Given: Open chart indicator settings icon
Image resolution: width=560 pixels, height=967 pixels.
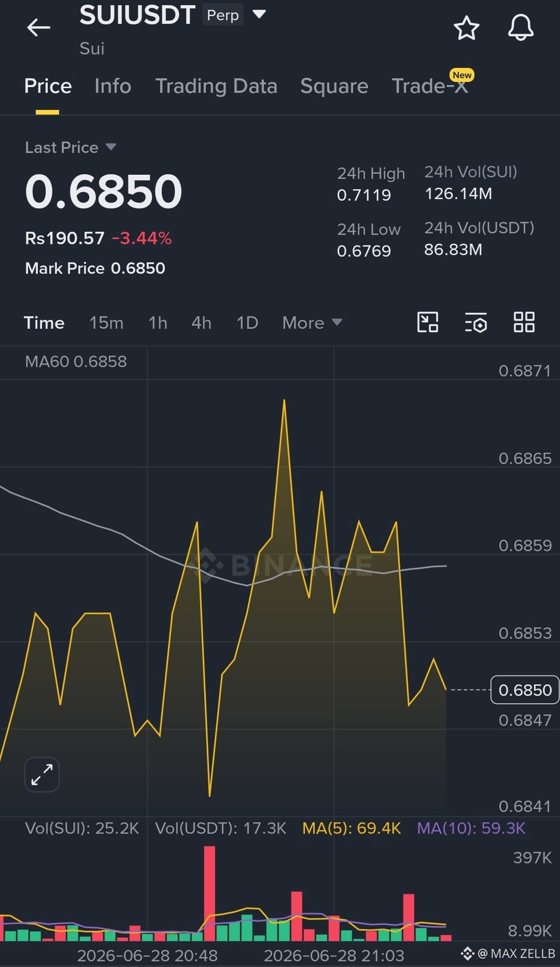Looking at the screenshot, I should [476, 322].
